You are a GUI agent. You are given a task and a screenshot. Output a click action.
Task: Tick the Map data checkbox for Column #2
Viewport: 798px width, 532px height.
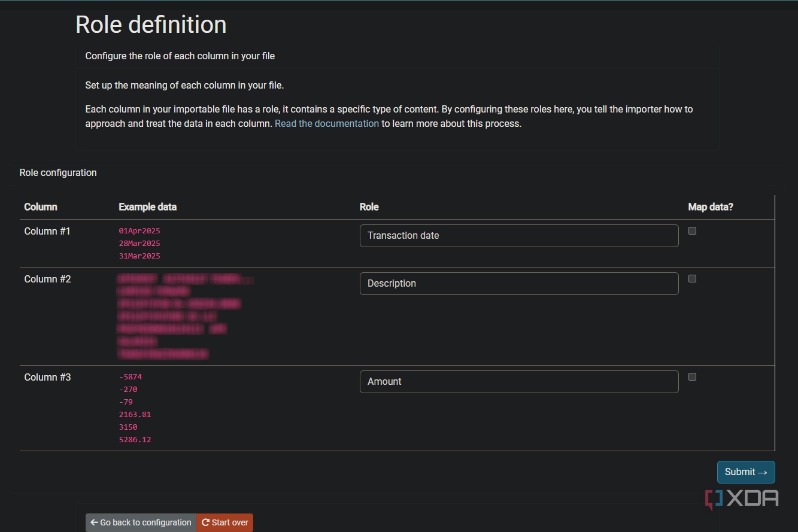[x=692, y=279]
